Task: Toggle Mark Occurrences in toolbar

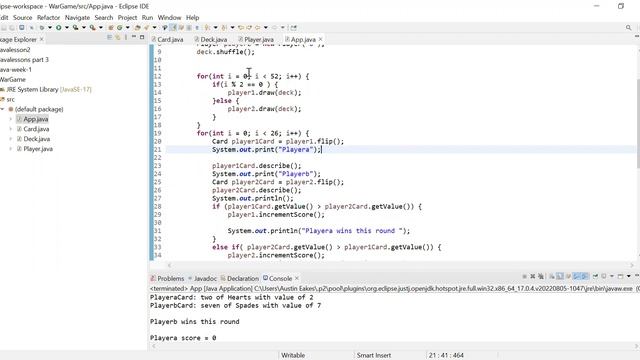Action: pos(173,28)
